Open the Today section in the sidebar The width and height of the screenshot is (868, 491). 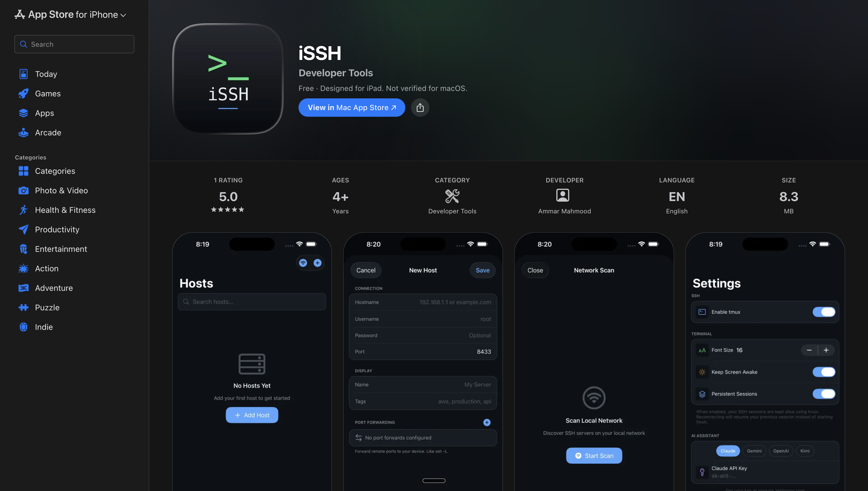(46, 74)
